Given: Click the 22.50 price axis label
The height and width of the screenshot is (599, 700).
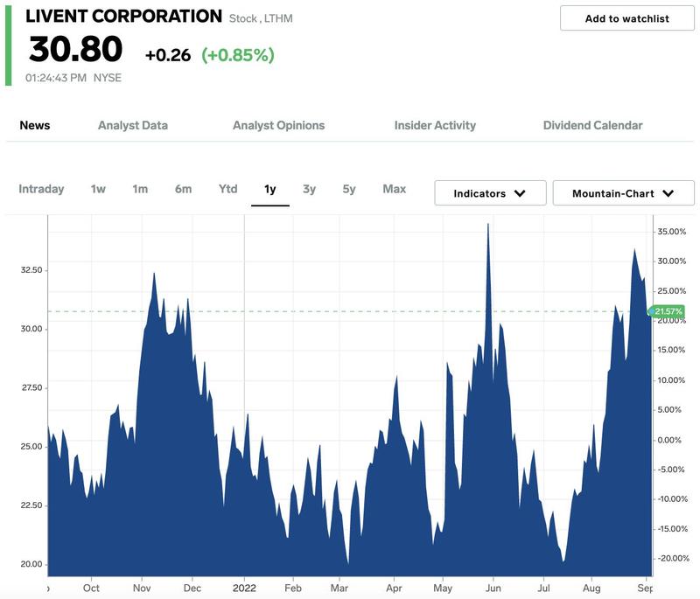Looking at the screenshot, I should coord(31,505).
